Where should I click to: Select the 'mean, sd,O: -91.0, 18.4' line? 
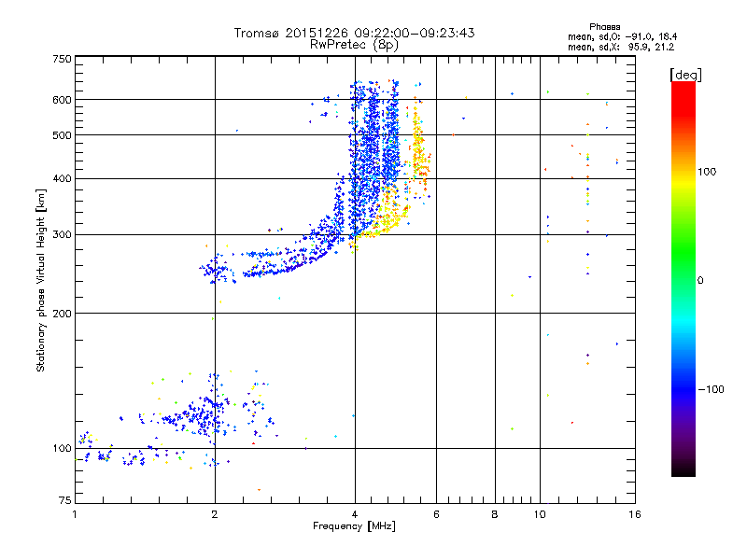622,36
